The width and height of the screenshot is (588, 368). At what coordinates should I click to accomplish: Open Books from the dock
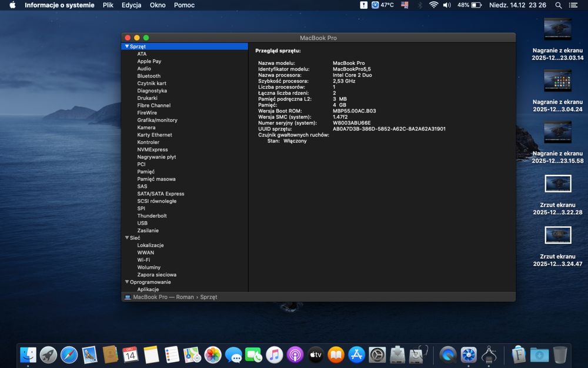pyautogui.click(x=336, y=354)
